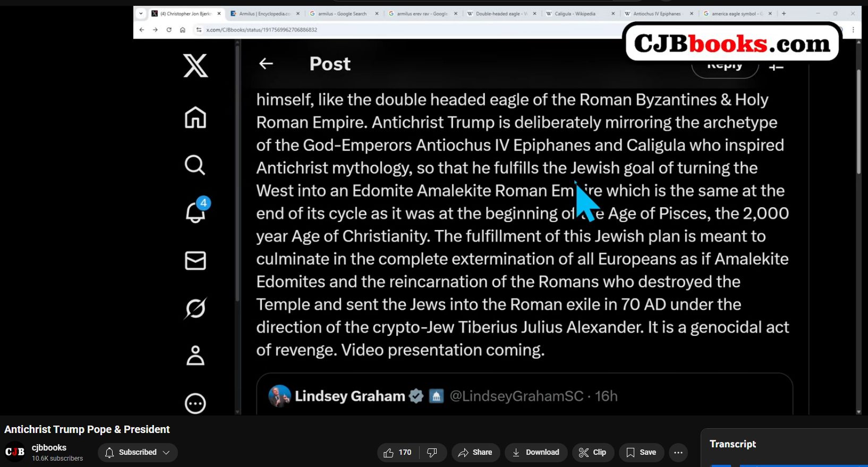Open the cjbbooks channel avatar
Screen dimensions: 868x467
tap(15, 452)
